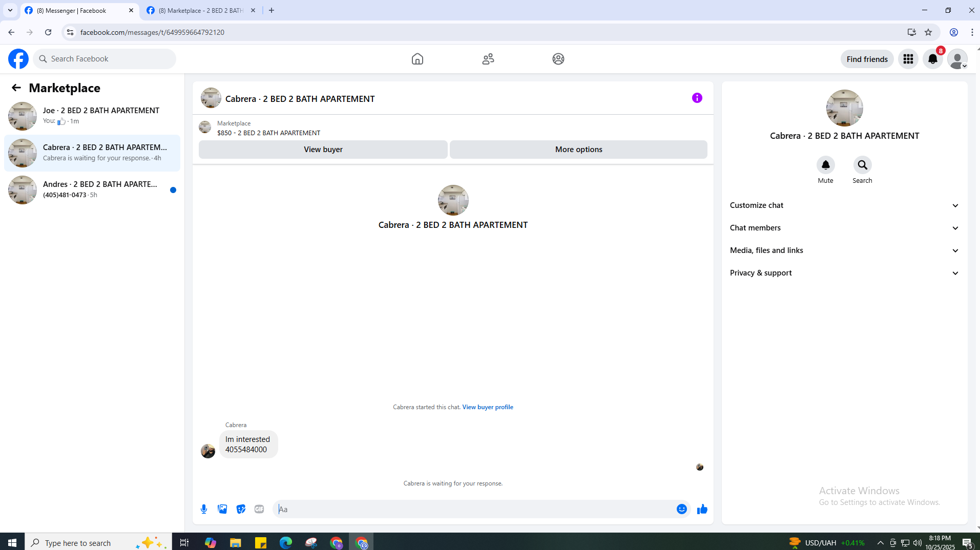Select Cabrera conversation in the list
The image size is (980, 550).
point(92,153)
